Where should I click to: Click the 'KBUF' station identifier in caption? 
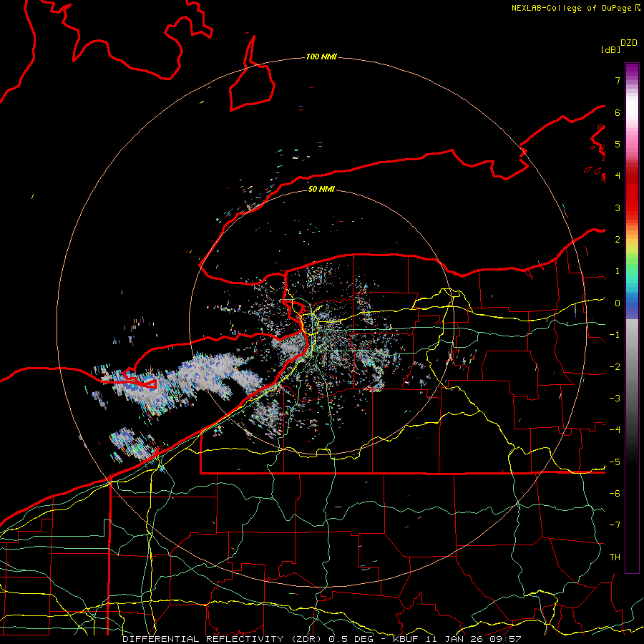pos(405,639)
